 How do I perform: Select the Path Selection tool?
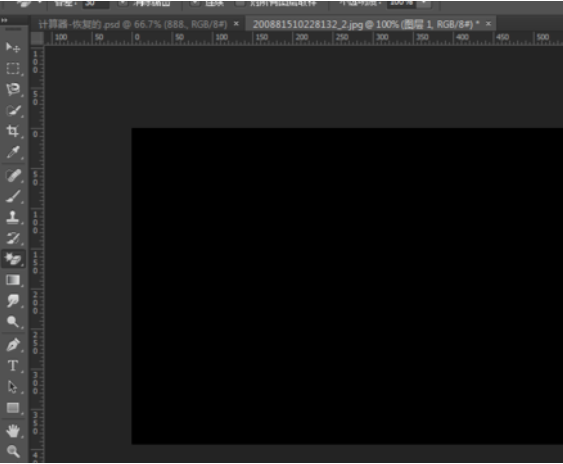pyautogui.click(x=13, y=387)
